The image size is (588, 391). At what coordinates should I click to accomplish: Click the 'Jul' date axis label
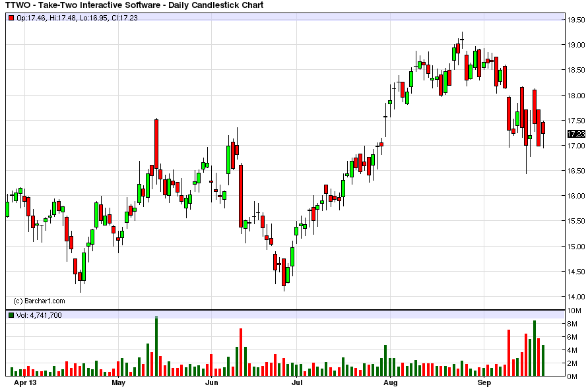pyautogui.click(x=296, y=383)
